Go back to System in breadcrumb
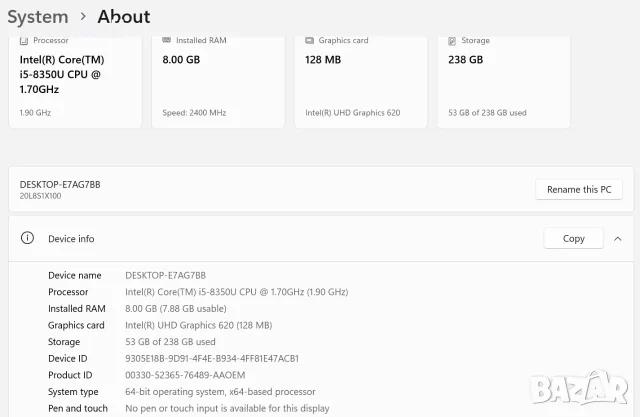Viewport: 640px width, 417px height. (38, 17)
